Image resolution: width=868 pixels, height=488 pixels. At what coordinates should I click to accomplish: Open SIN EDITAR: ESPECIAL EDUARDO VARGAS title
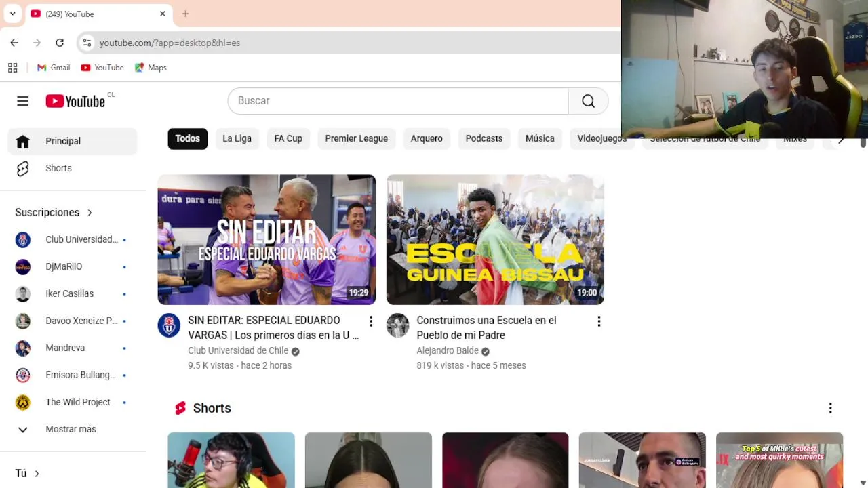[x=273, y=327]
